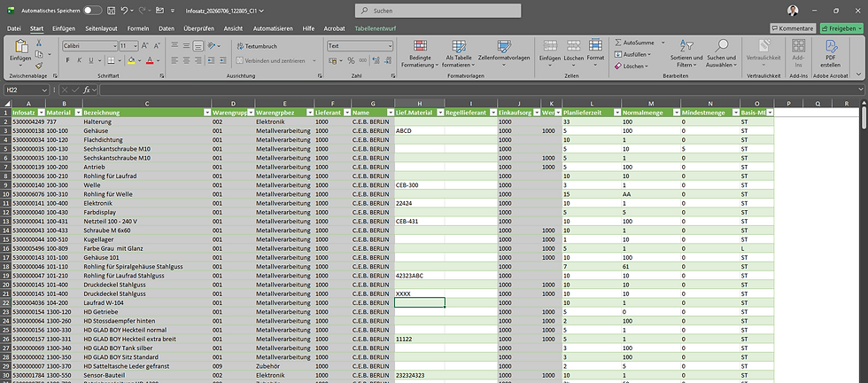Click the copy icon in Zwischenablage
The width and height of the screenshot is (868, 383).
39,54
